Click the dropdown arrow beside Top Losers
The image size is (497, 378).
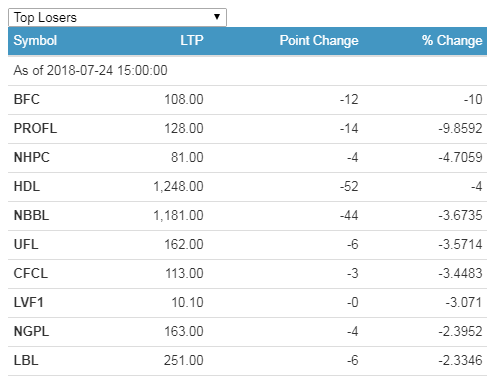click(217, 17)
